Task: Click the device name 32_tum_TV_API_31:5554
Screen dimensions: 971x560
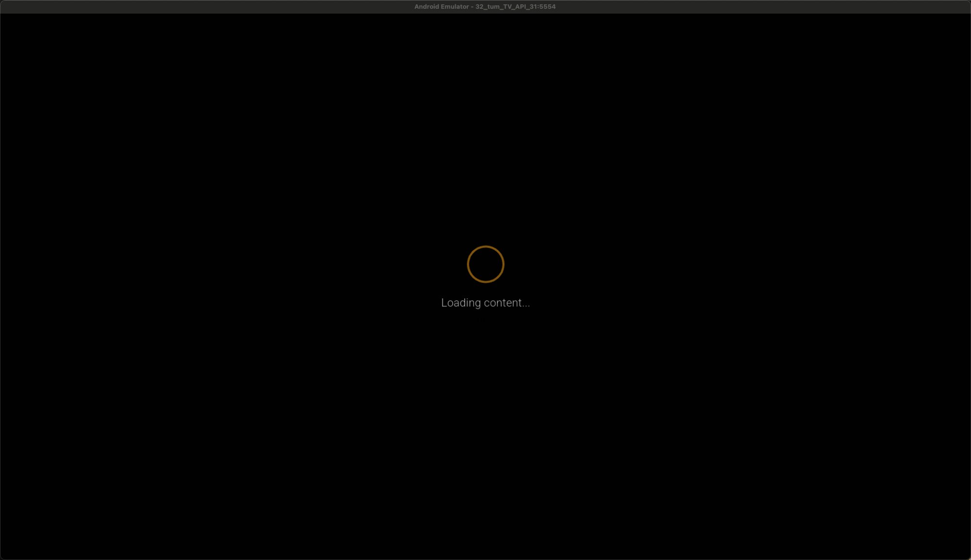Action: click(x=515, y=7)
